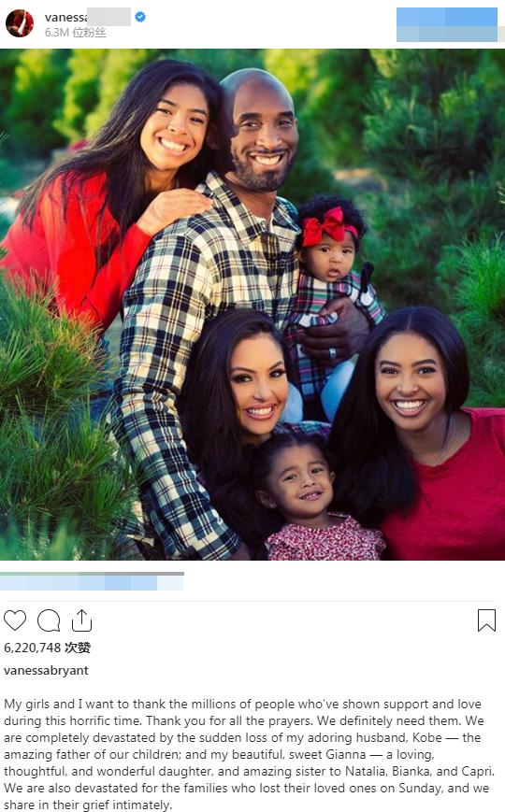The height and width of the screenshot is (812, 505).
Task: Click the caption's last line ending "grief intimately"
Action: point(88,805)
